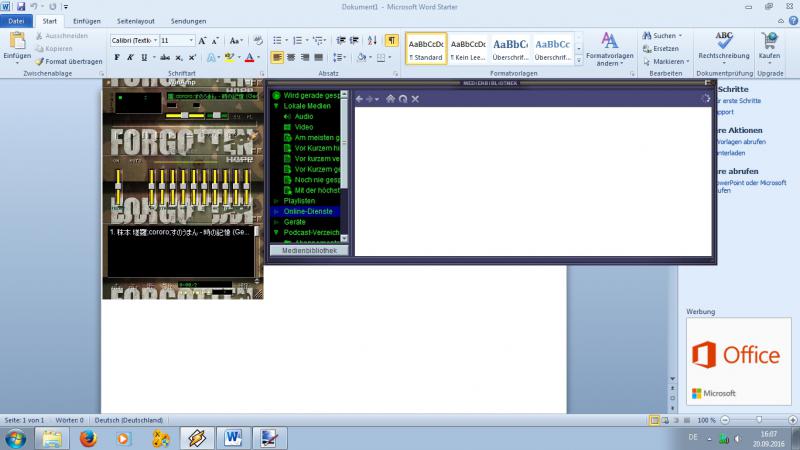Open Formatvorlagen ändern menu
The image size is (800, 450).
tap(609, 49)
